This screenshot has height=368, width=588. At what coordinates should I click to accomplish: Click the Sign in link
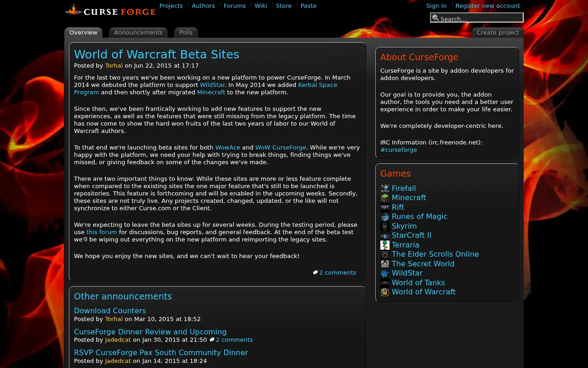tap(436, 6)
